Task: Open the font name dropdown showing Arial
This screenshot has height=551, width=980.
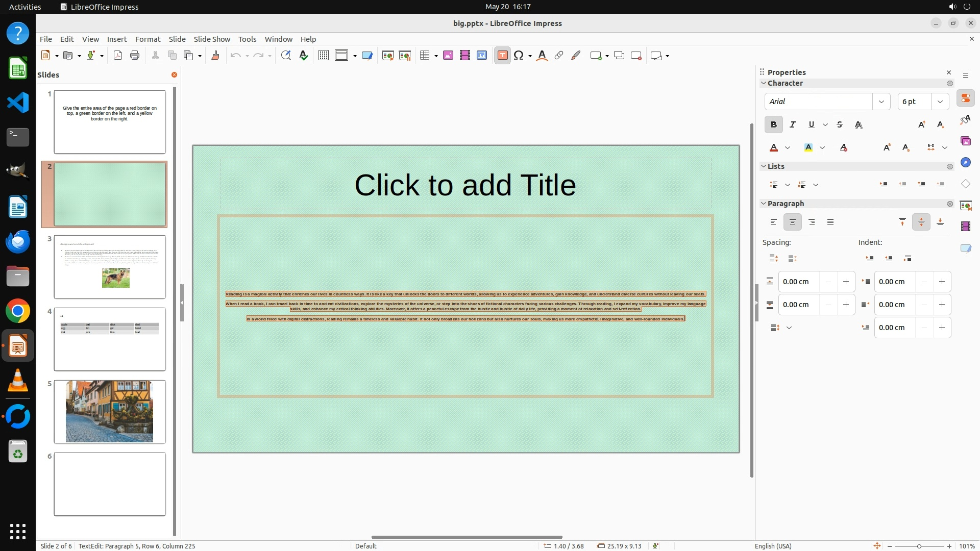Action: coord(881,102)
